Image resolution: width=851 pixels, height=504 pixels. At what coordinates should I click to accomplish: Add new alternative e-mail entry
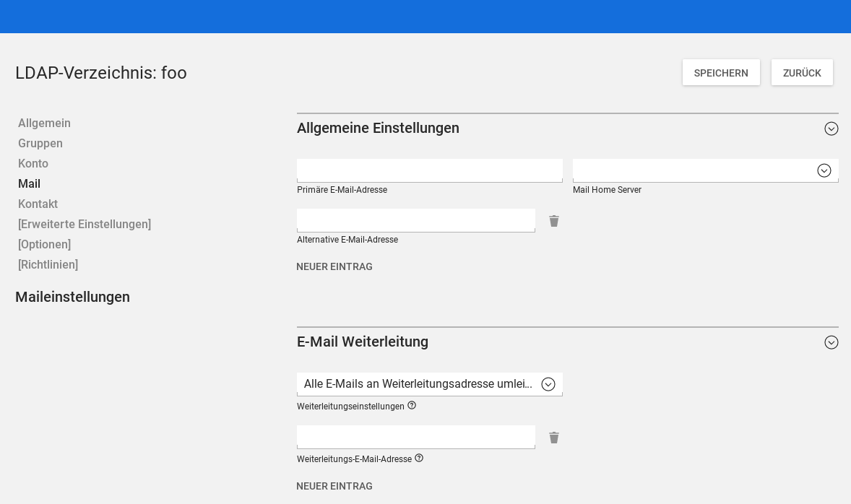[334, 266]
